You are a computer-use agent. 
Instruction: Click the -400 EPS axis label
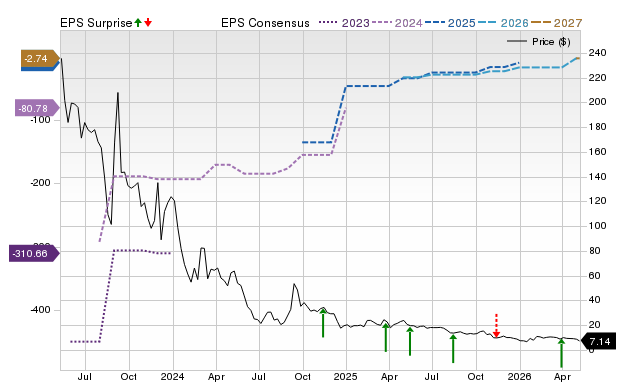[x=40, y=310]
